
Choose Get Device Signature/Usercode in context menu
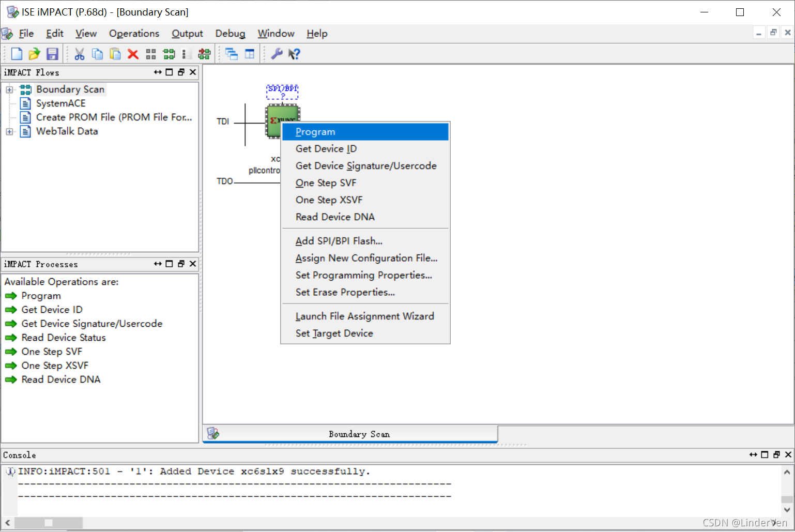point(365,166)
